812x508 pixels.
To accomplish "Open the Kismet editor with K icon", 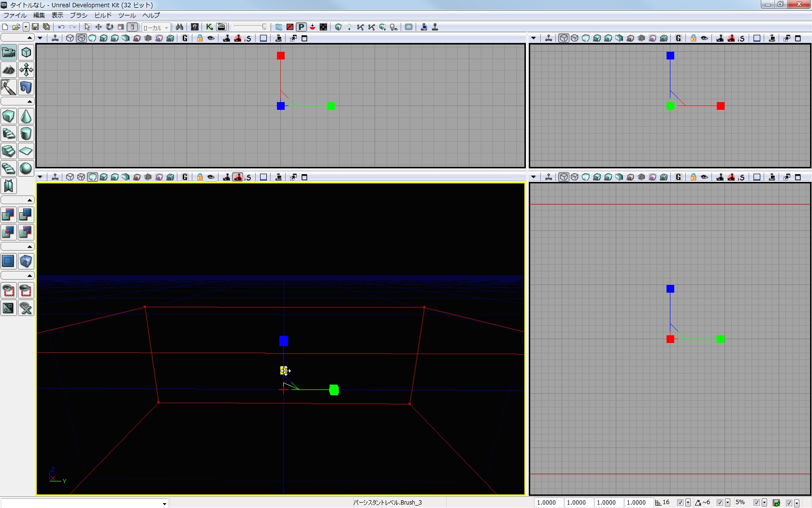I will (209, 27).
